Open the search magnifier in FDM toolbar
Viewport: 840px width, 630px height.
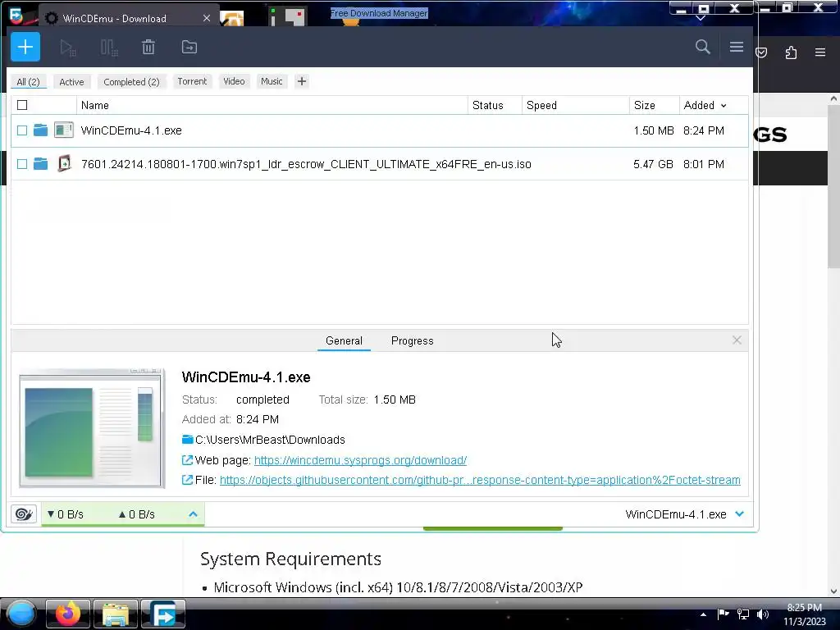click(x=702, y=47)
